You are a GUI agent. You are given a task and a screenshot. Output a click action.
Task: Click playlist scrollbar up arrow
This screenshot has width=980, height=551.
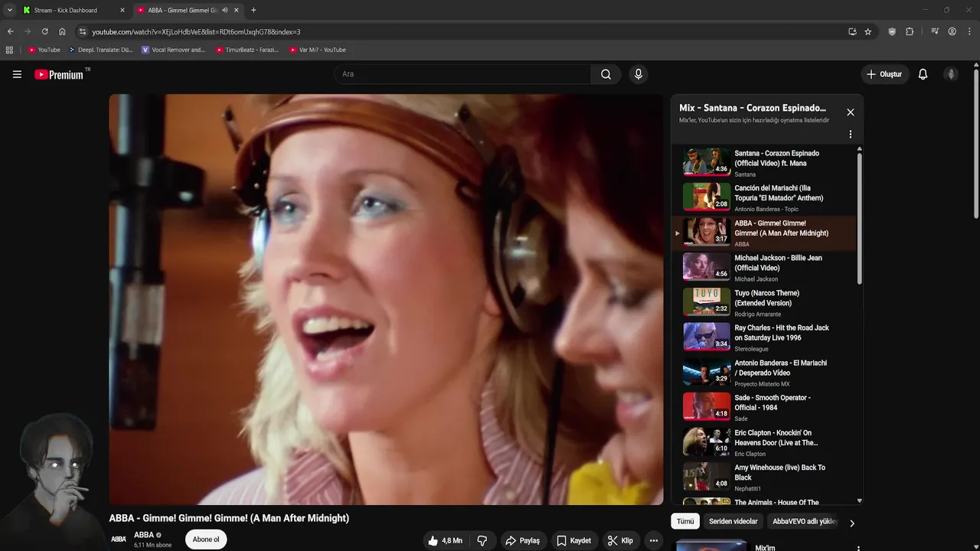coord(859,148)
